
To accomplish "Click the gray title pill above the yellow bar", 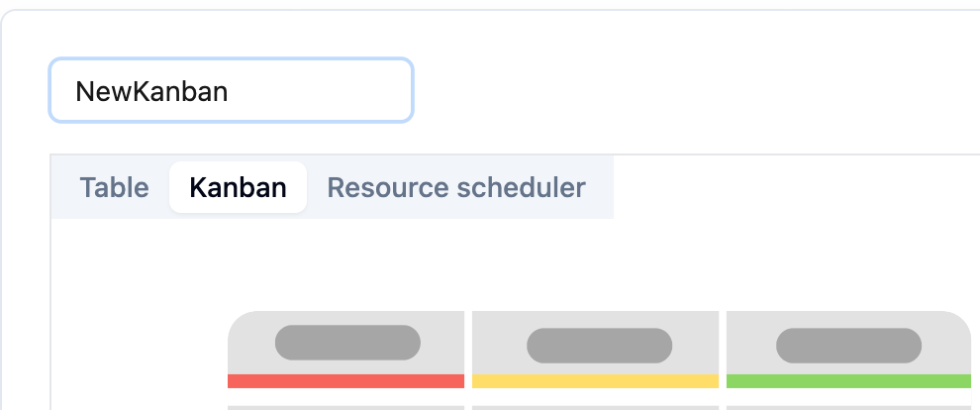I will coord(599,346).
